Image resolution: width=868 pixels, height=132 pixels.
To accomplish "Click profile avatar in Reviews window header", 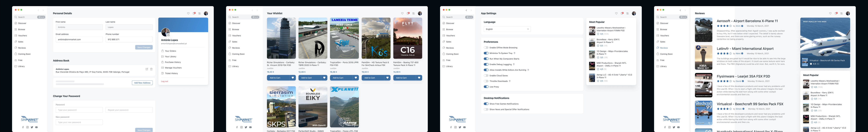I will point(848,14).
